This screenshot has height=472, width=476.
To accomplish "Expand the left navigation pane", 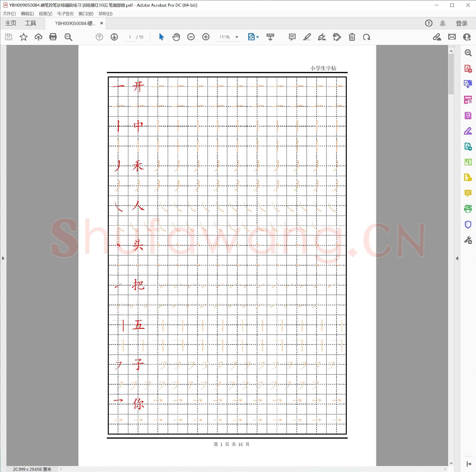I will [3, 258].
